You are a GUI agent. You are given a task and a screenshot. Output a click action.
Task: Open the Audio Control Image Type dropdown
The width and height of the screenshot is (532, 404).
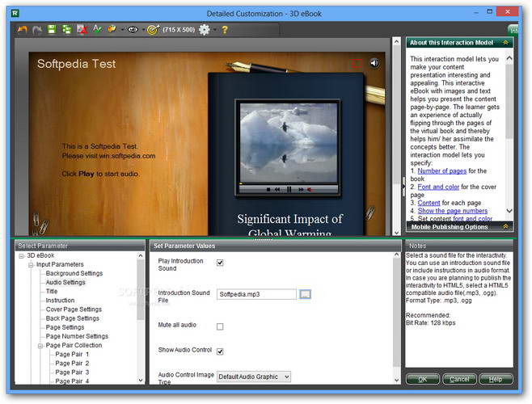pos(253,377)
